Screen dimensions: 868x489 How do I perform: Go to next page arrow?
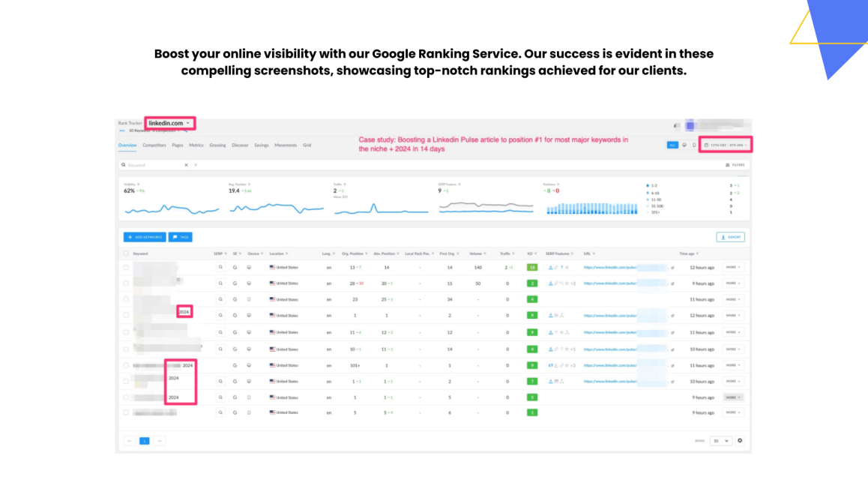(x=160, y=441)
